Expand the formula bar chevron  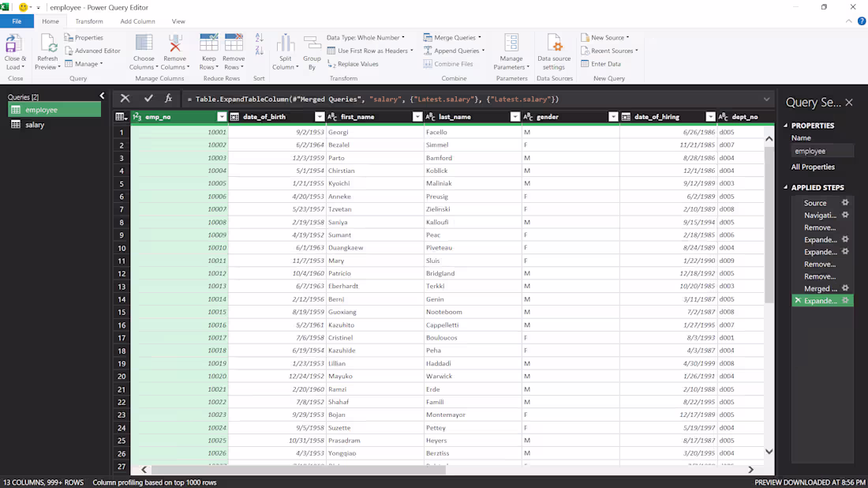coord(766,99)
